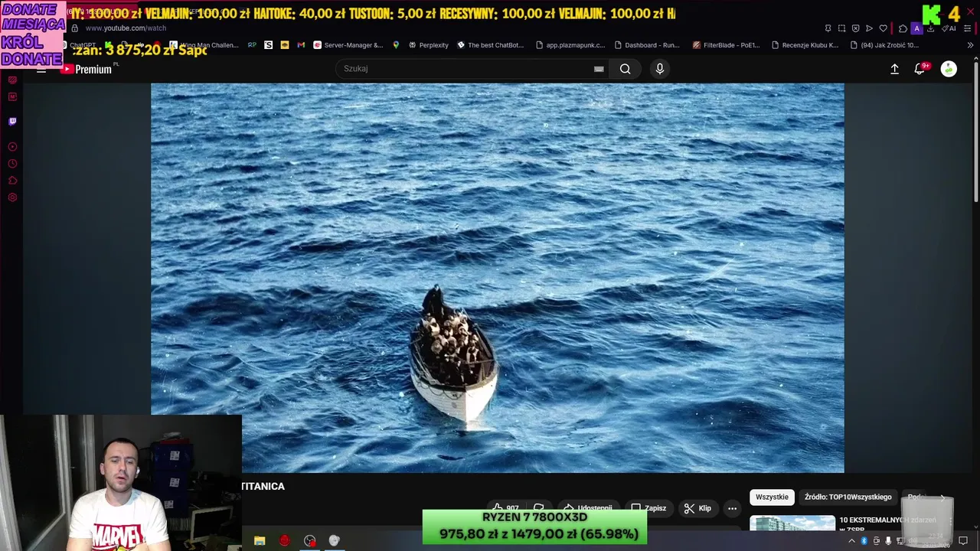Go to the YouTube Premium home logo
The width and height of the screenshot is (980, 551).
(x=87, y=69)
